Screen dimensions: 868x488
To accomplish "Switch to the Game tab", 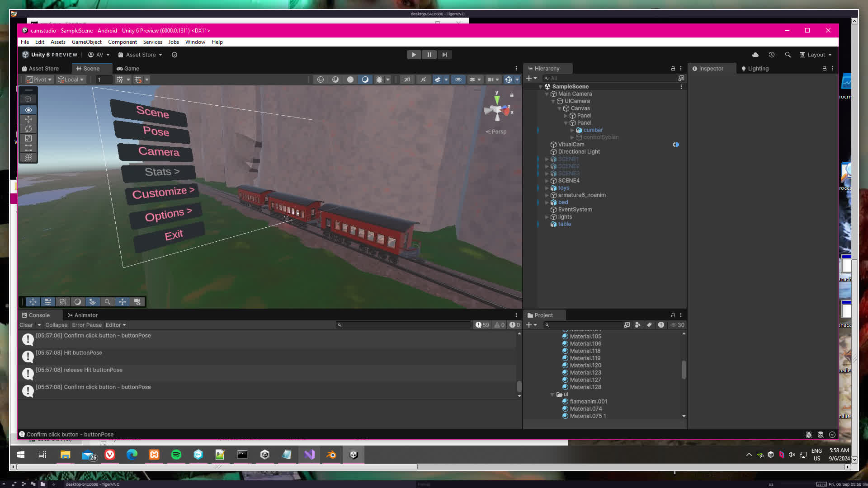I will pyautogui.click(x=128, y=69).
